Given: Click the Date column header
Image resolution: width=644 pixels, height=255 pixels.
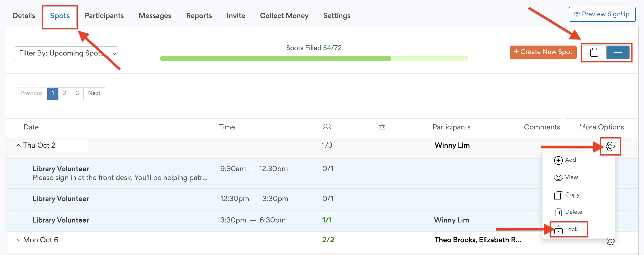Looking at the screenshot, I should point(31,127).
